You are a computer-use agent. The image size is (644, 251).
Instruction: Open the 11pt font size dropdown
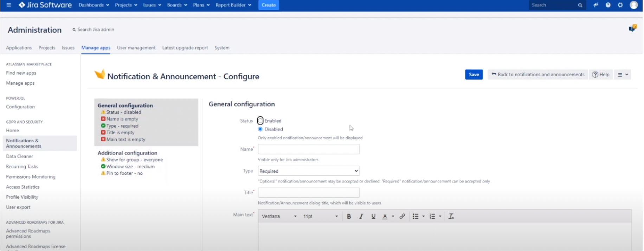[x=320, y=217]
